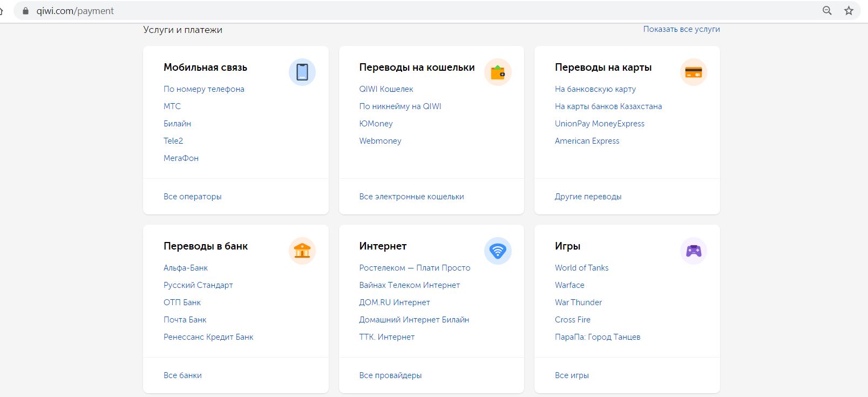Viewport: 868px width, 397px height.
Task: Click the padlock site info icon
Action: pos(25,11)
